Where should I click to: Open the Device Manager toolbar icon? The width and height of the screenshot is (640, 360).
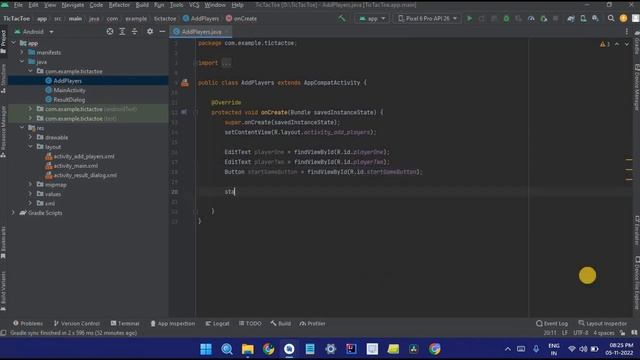583,18
